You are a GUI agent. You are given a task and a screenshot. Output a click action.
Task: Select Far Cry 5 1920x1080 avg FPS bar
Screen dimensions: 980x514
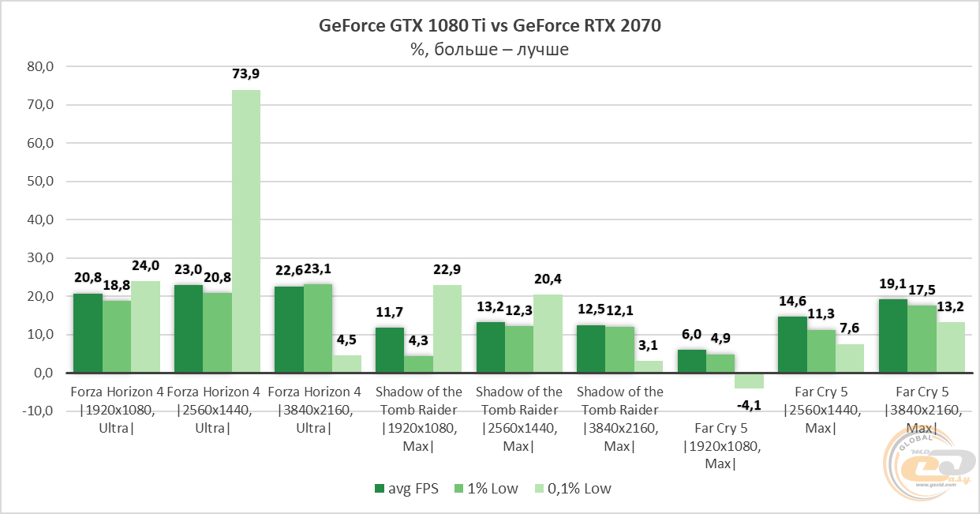pyautogui.click(x=692, y=362)
